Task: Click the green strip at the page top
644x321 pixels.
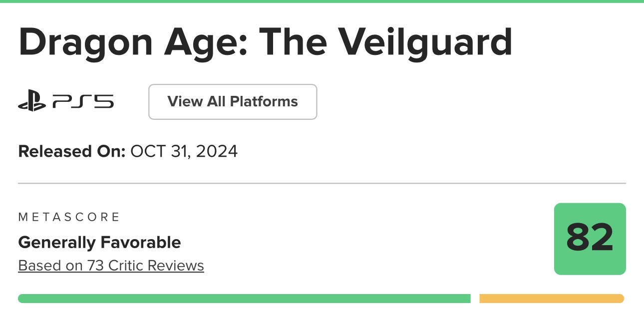Action: pyautogui.click(x=322, y=1)
